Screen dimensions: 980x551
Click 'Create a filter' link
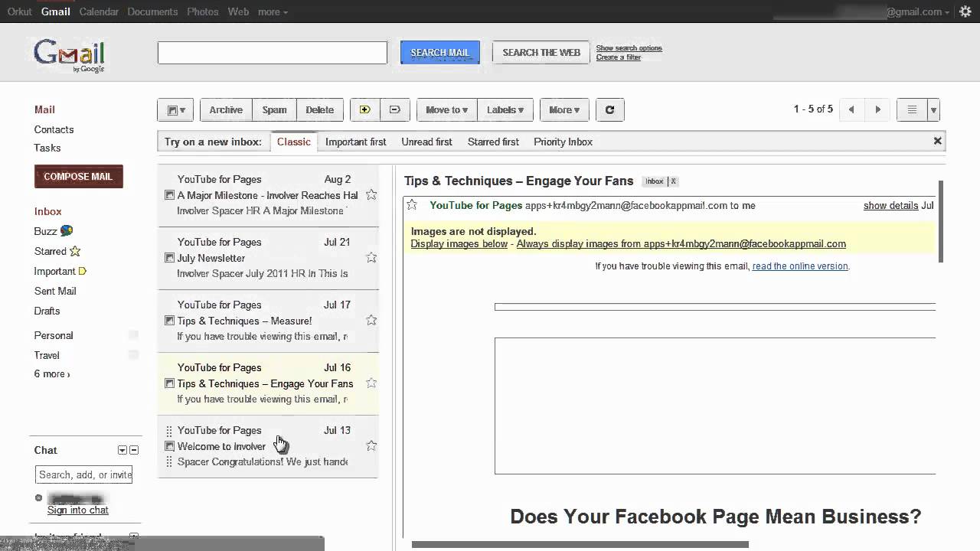pyautogui.click(x=619, y=57)
